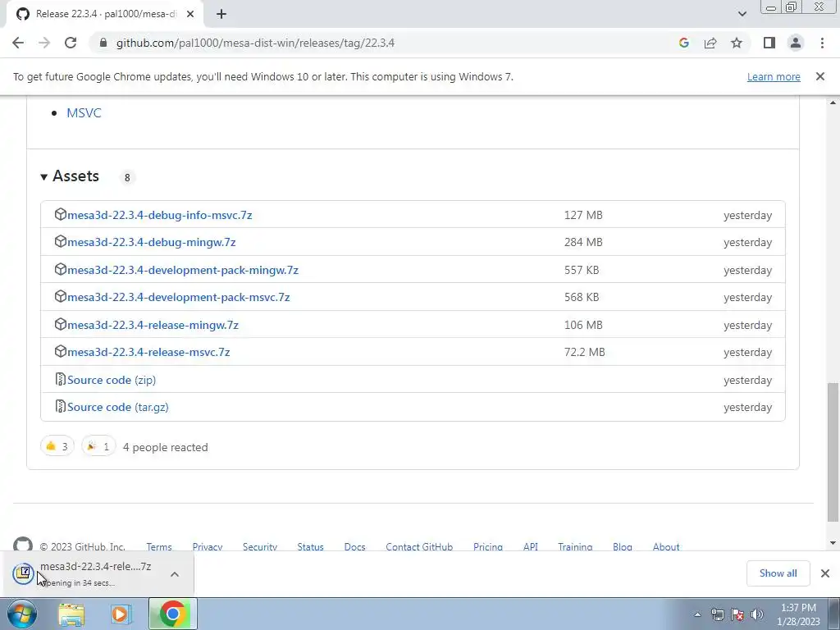Close the Release 22.3.4 tab
The height and width of the screenshot is (630, 840).
click(x=190, y=14)
